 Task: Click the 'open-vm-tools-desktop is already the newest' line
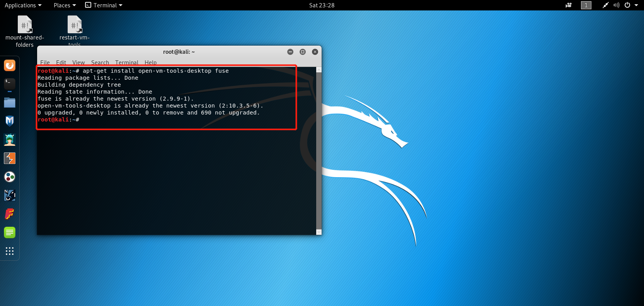coord(150,106)
